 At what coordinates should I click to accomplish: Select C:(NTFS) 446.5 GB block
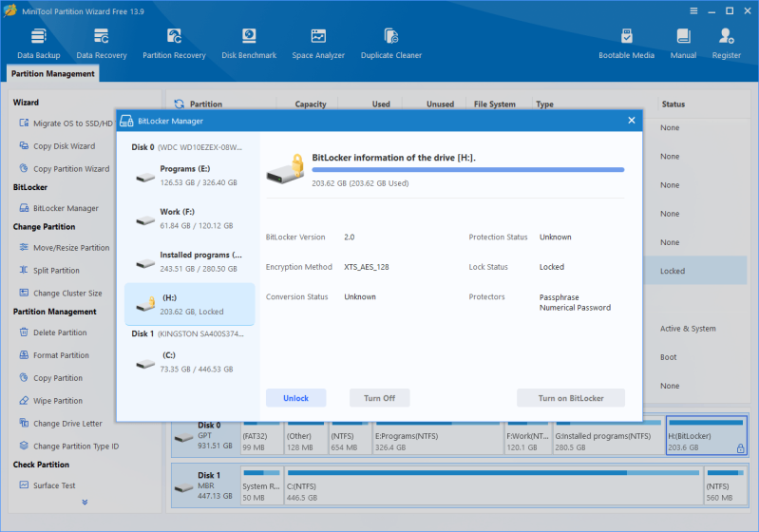click(493, 487)
